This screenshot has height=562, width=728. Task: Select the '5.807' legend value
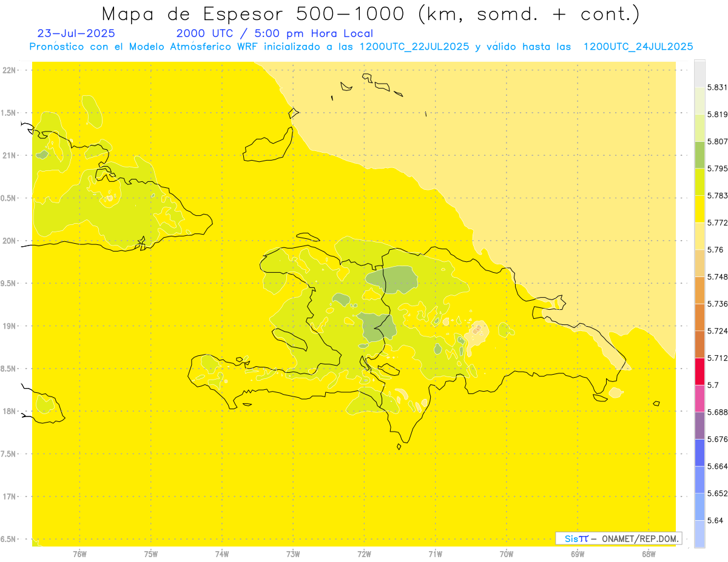click(717, 141)
